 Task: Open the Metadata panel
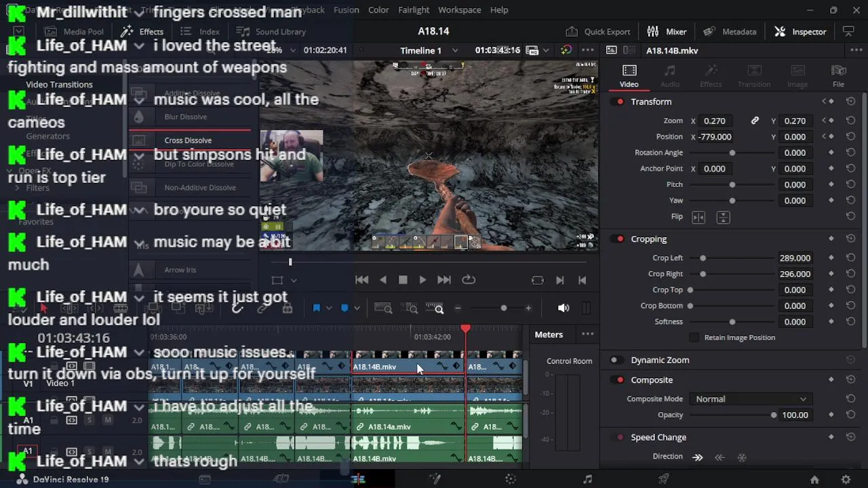pyautogui.click(x=730, y=32)
